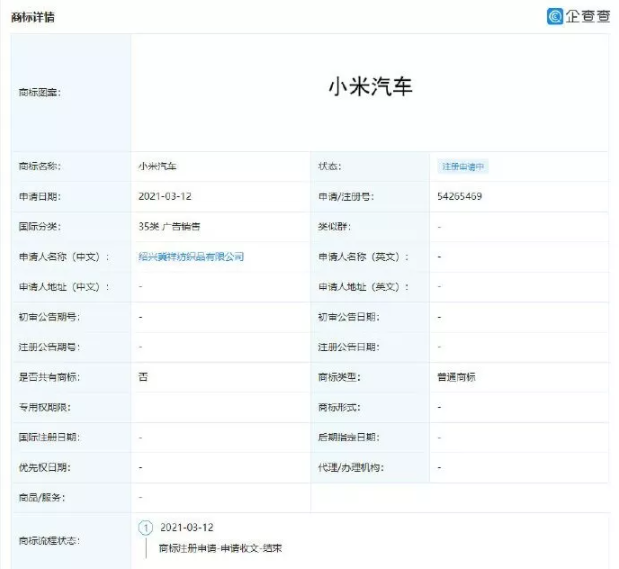Image resolution: width=619 pixels, height=569 pixels.
Task: Click the 2021-03-12 application date value
Action: [x=164, y=197]
